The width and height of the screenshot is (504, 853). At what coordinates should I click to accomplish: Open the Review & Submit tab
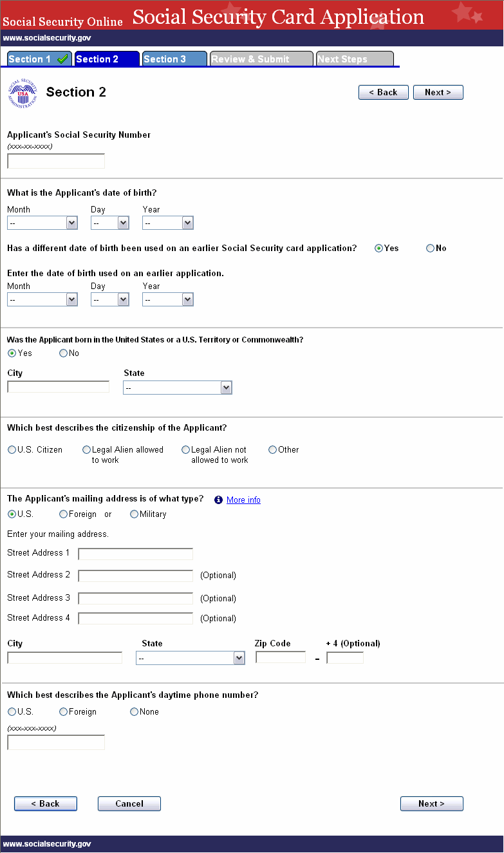pyautogui.click(x=261, y=59)
